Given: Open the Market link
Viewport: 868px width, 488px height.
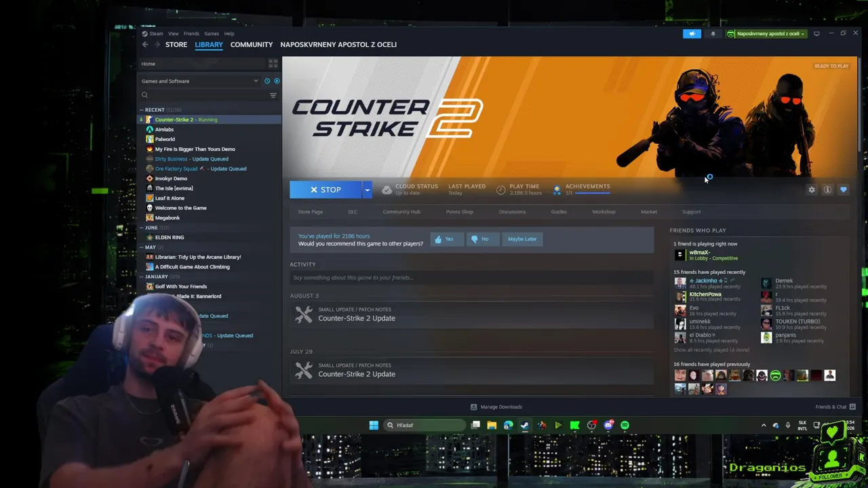Looking at the screenshot, I should [x=649, y=212].
